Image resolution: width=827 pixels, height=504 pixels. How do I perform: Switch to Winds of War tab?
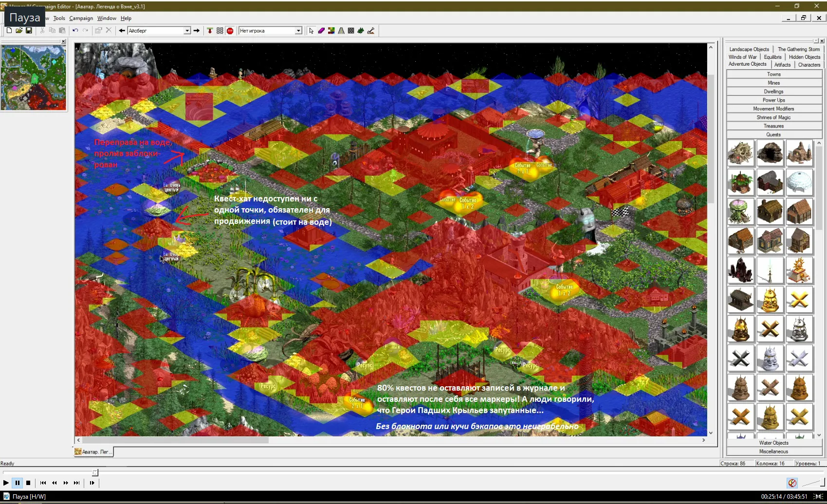click(743, 57)
